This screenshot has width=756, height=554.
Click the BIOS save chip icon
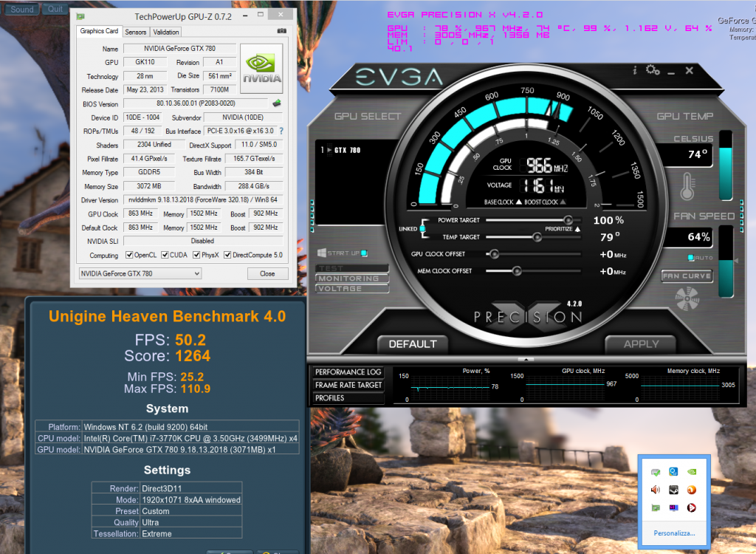tap(277, 103)
